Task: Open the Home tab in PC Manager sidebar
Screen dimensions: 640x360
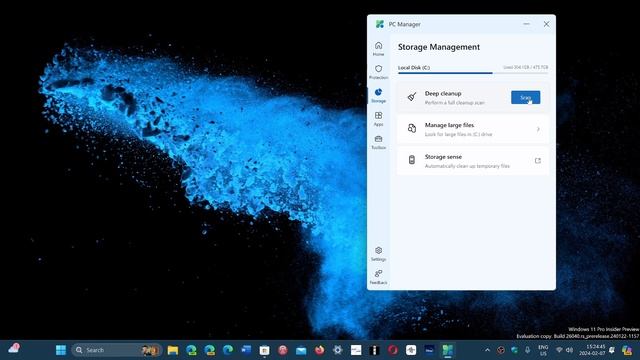Action: (378, 49)
